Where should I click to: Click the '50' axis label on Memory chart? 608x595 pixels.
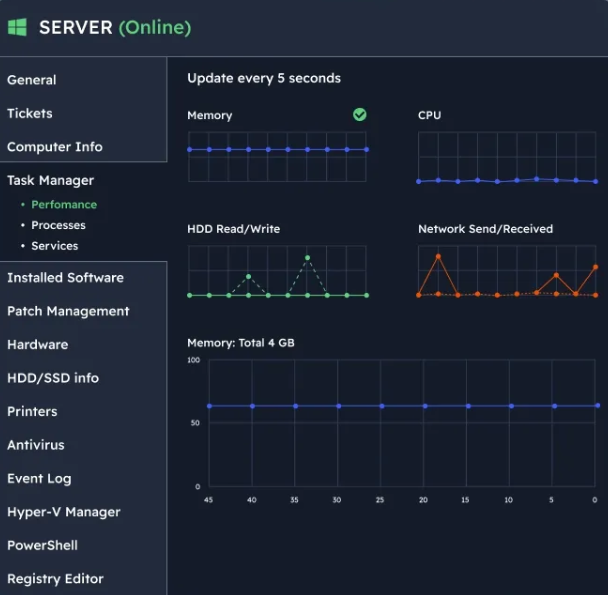point(195,423)
